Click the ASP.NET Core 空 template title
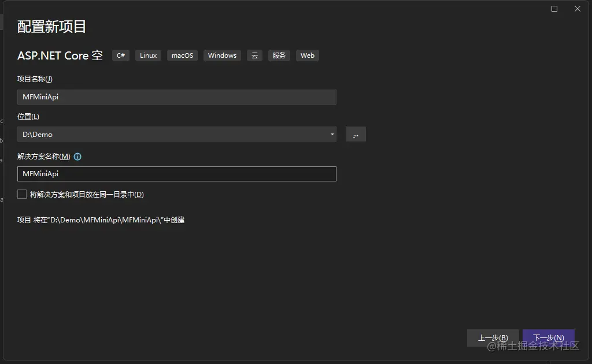The width and height of the screenshot is (592, 364). (60, 55)
